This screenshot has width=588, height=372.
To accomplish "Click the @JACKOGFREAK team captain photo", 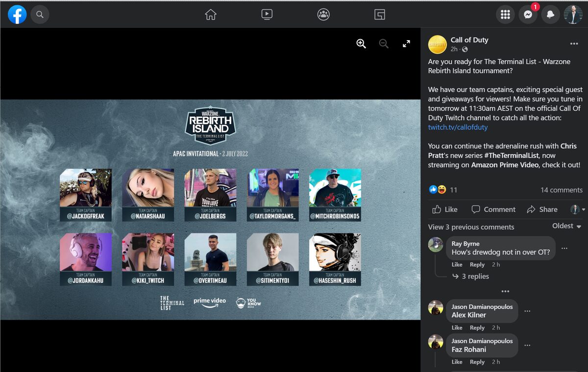I will click(86, 188).
